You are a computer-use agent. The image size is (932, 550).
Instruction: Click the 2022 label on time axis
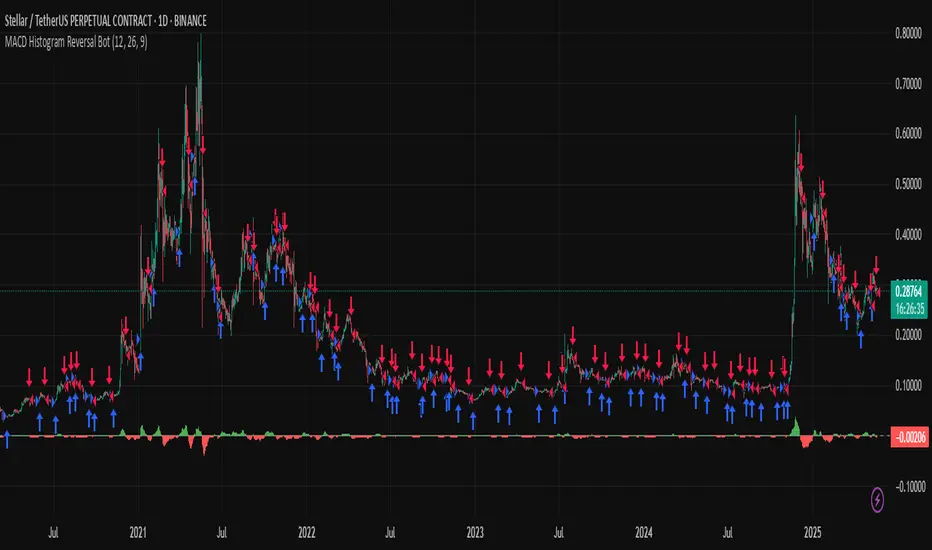[x=307, y=532]
